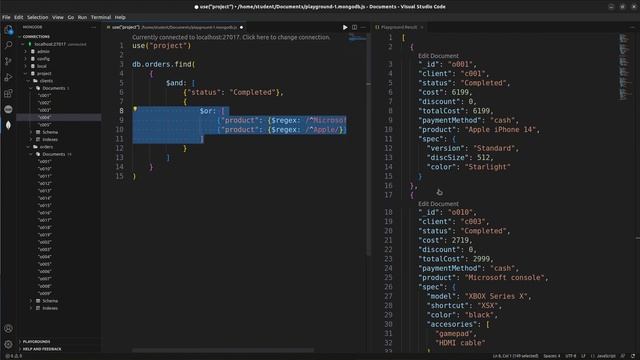
Task: Open the Extensions view
Action: point(8,93)
